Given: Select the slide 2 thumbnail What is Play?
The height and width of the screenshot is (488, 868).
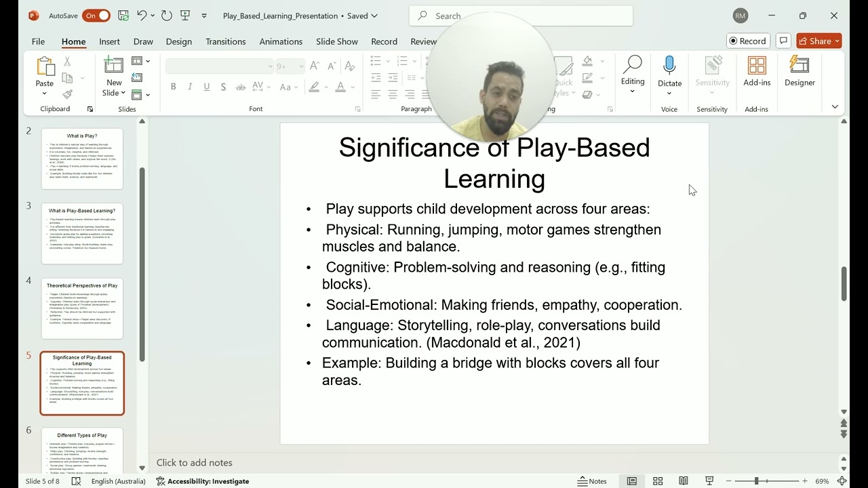Looking at the screenshot, I should tap(82, 159).
